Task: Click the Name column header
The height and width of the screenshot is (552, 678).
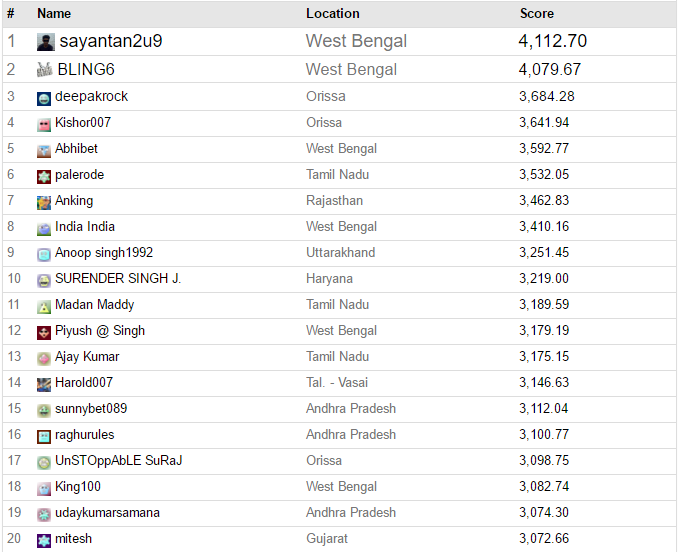Action: 54,14
